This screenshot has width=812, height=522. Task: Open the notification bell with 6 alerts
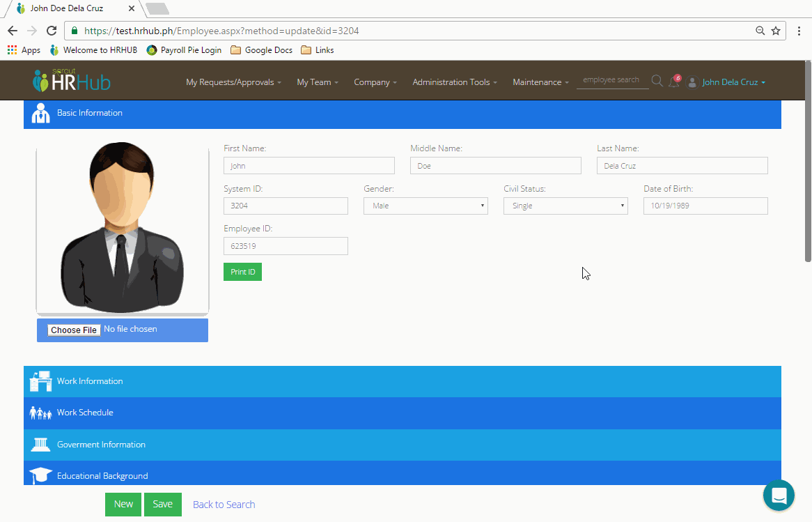pyautogui.click(x=673, y=82)
